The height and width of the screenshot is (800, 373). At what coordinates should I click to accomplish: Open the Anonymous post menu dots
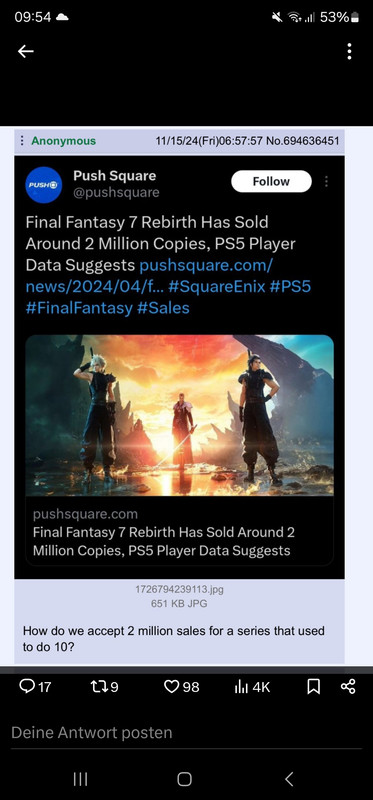(21, 141)
